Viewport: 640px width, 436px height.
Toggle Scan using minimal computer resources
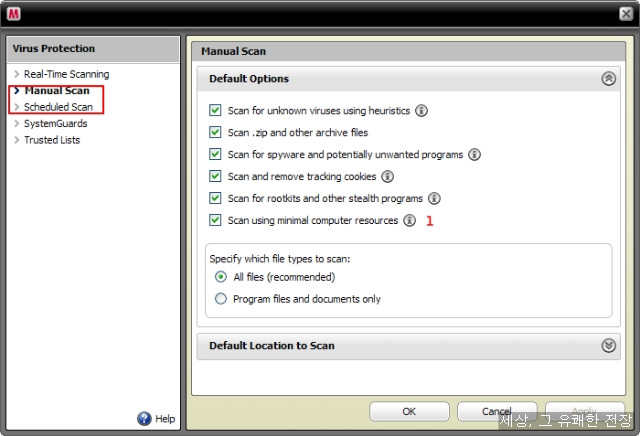click(215, 220)
